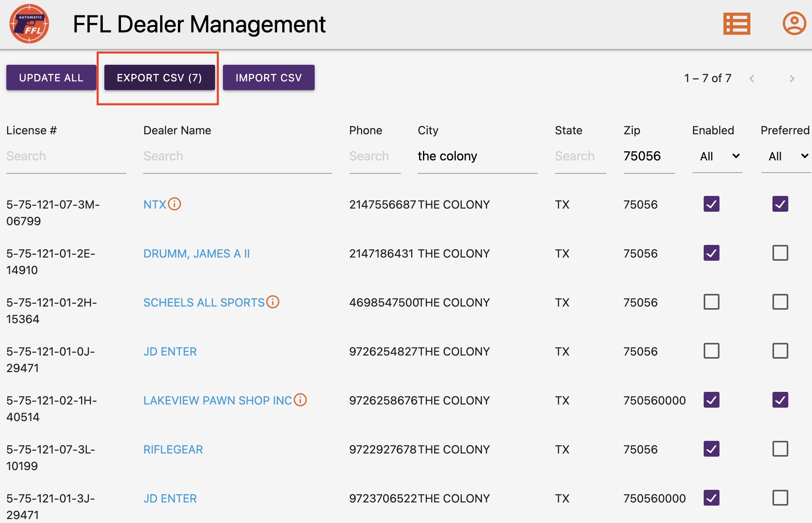Image resolution: width=812 pixels, height=523 pixels.
Task: Click info icon next to NTX
Action: [x=174, y=204]
